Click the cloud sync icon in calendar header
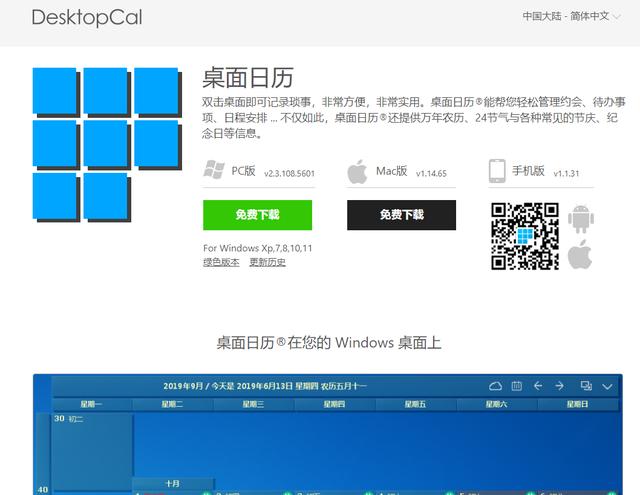Screen dimensions: 640x495 [x=495, y=386]
